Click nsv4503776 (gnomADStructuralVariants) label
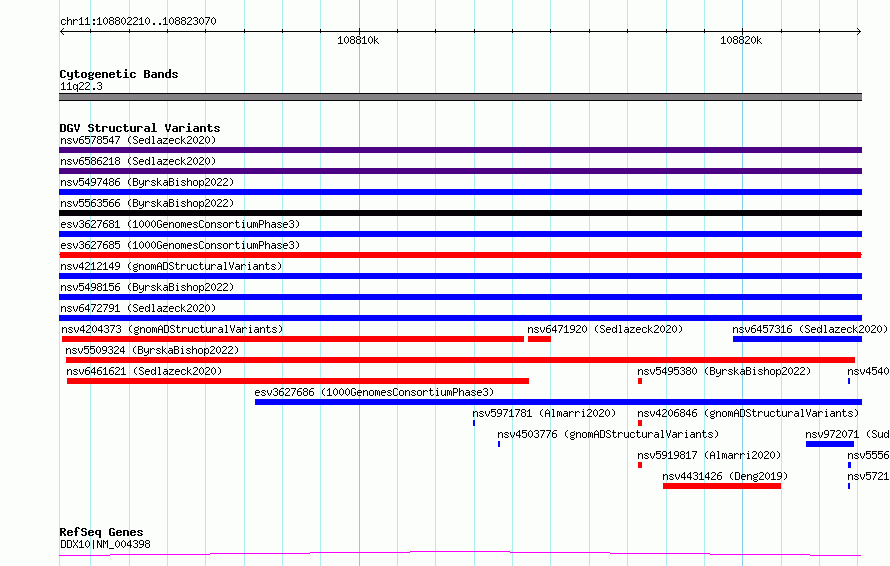890x566 pixels. 608,434
